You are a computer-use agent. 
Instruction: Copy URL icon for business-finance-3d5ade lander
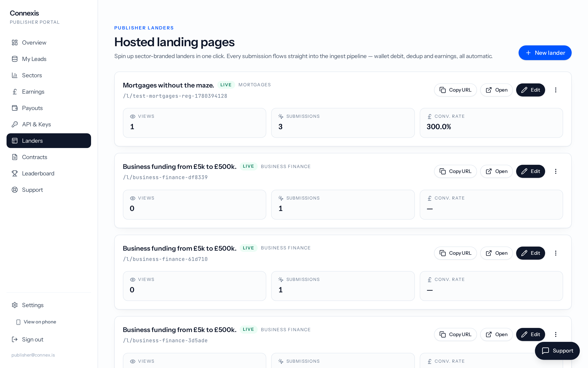point(442,334)
